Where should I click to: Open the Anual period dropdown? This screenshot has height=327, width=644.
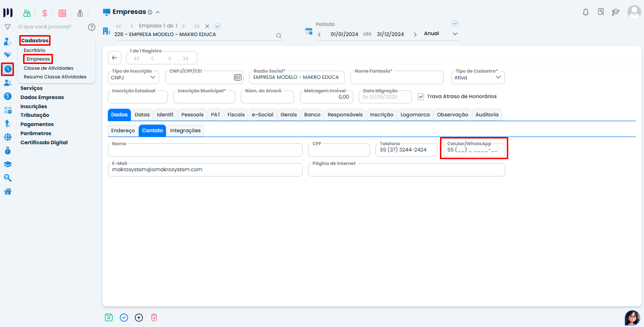pos(440,34)
